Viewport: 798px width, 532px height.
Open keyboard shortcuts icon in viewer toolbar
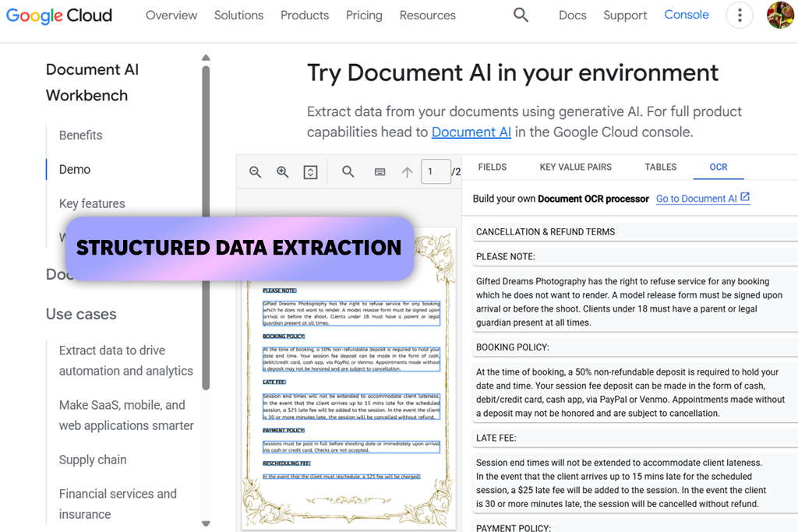[x=380, y=172]
